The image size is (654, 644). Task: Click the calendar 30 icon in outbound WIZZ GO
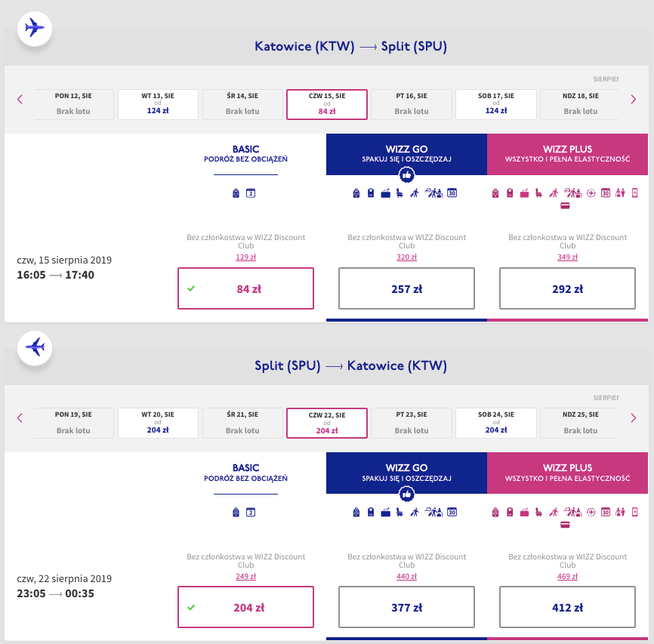tap(452, 193)
